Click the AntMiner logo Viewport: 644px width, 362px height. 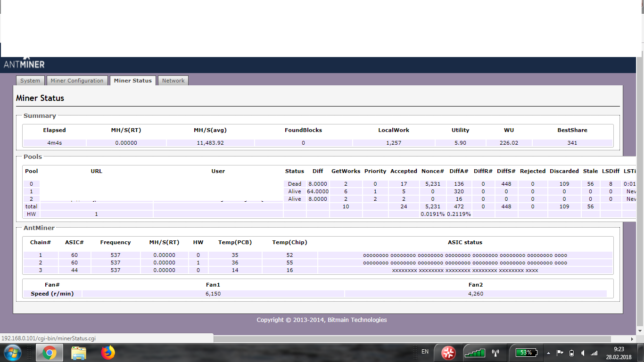[24, 63]
